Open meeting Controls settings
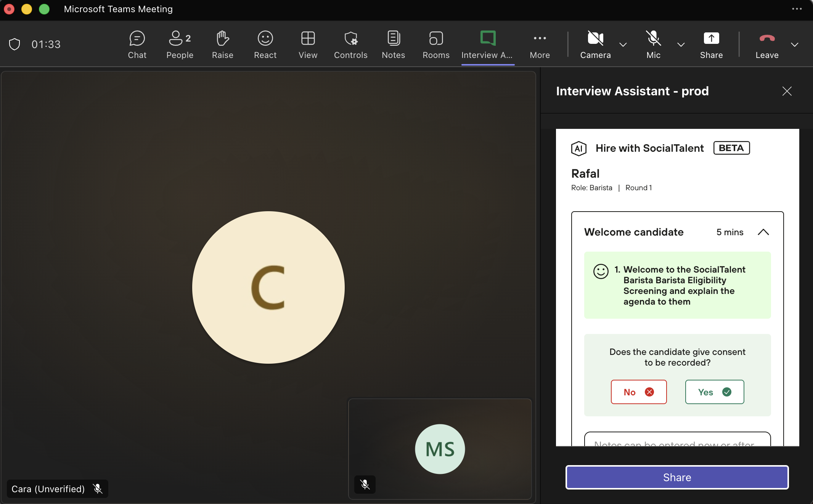Viewport: 813px width, 504px height. [350, 45]
